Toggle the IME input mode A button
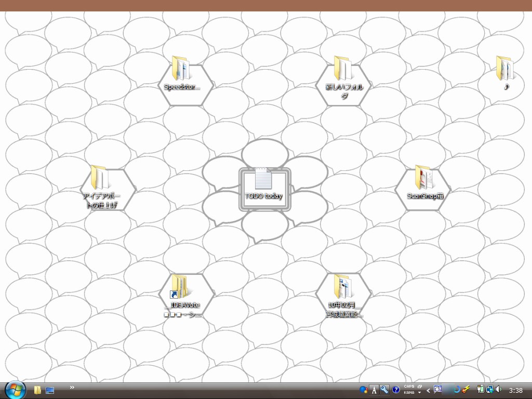Image resolution: width=532 pixels, height=399 pixels. click(x=374, y=390)
